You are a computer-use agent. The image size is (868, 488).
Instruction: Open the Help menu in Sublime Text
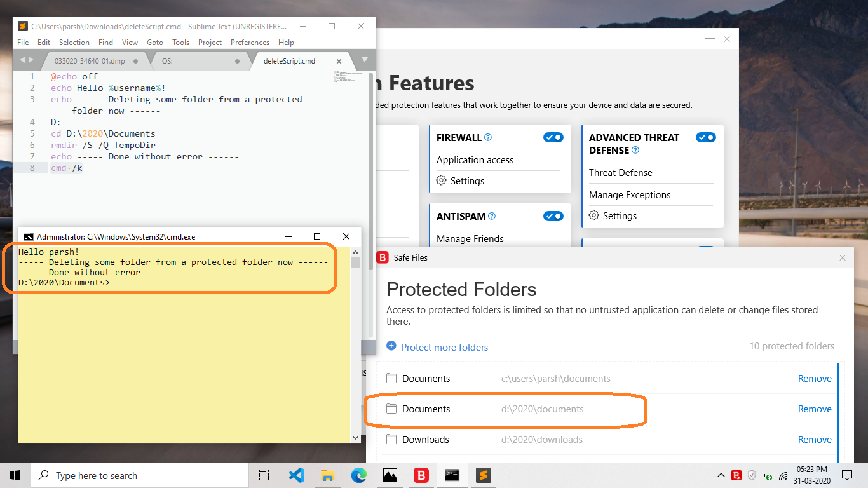286,43
